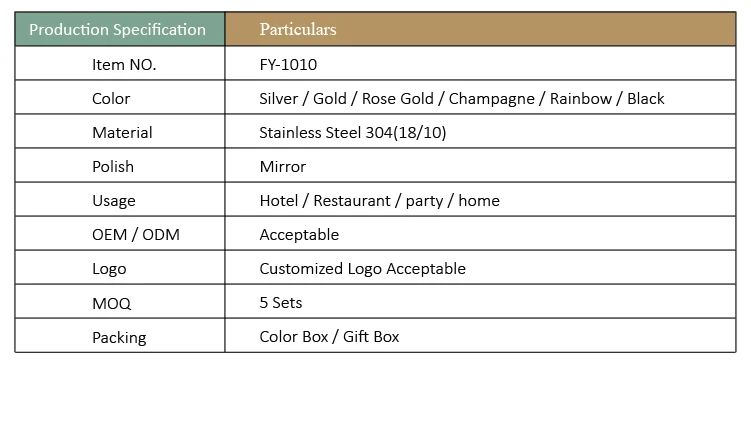This screenshot has width=751, height=432.
Task: Click the Stainless Steel 304(18/10) value
Action: point(352,132)
